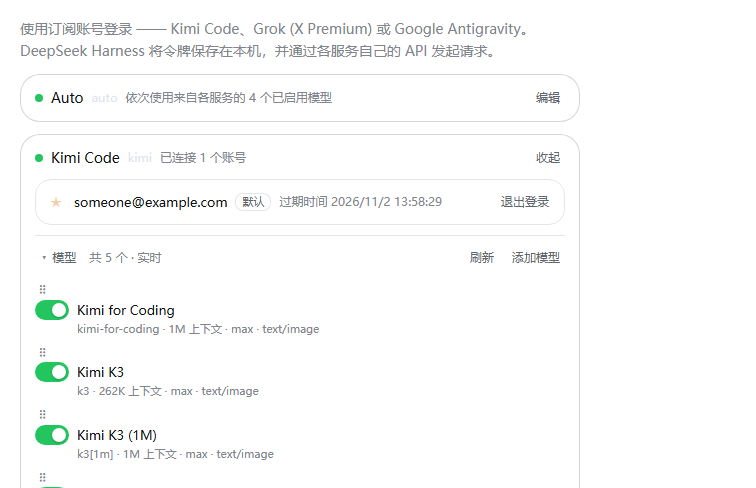Click 依次使用来自各服务的 4 个已启用模型 description

tap(229, 98)
